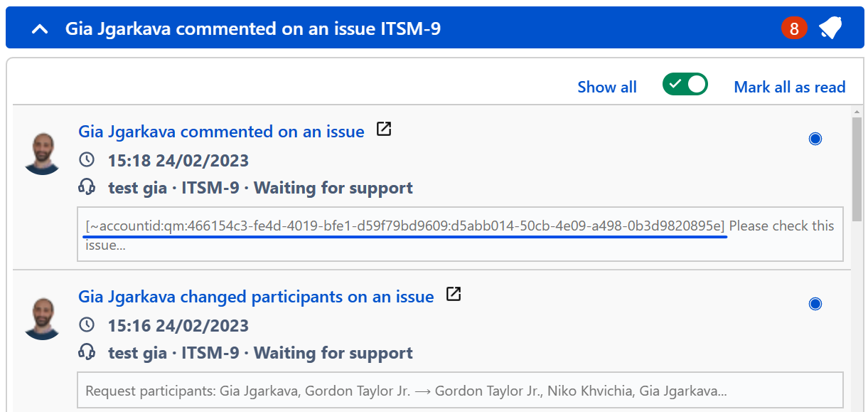Click the clock icon next to 15:16 timestamp
Image resolution: width=868 pixels, height=412 pixels.
click(87, 324)
